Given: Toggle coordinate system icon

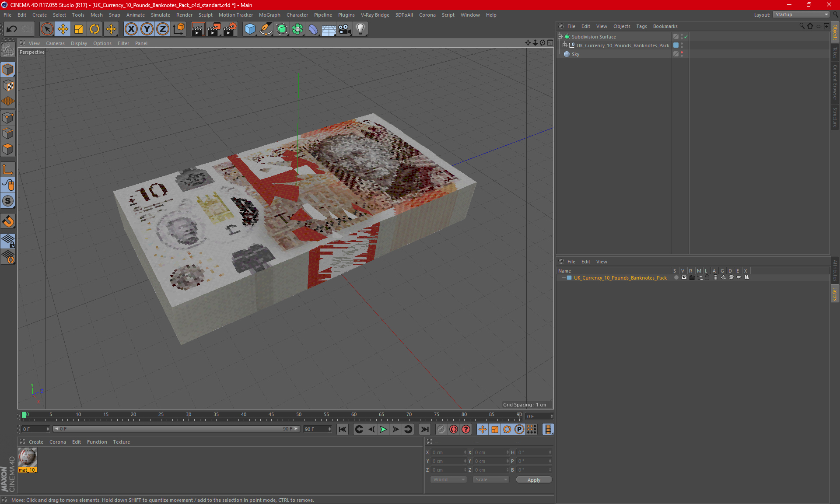Looking at the screenshot, I should [178, 29].
